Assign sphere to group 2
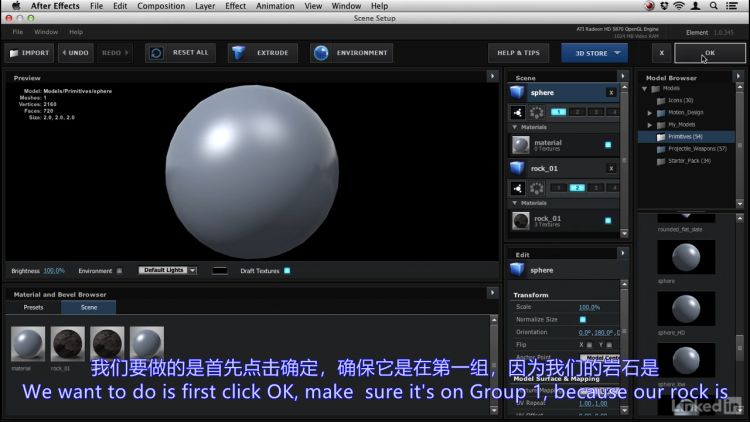750x422 pixels. pyautogui.click(x=577, y=112)
